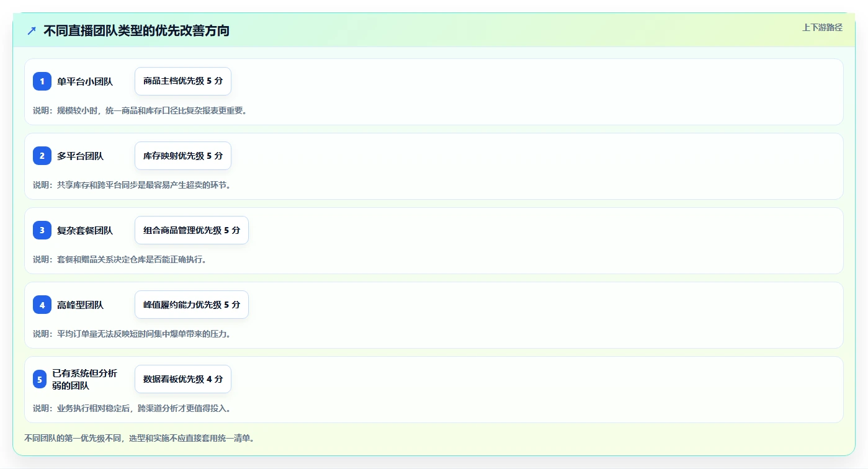Click the 多平台团队 row label

pos(81,156)
